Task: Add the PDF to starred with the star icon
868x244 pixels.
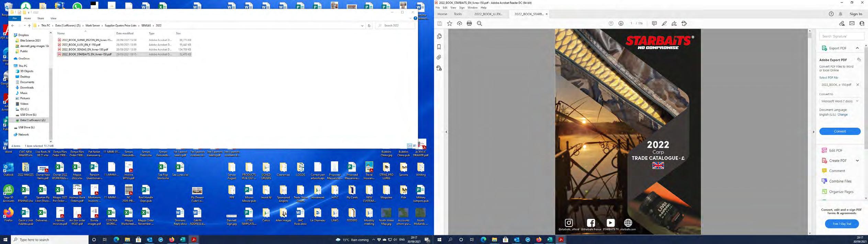Action: 449,23
